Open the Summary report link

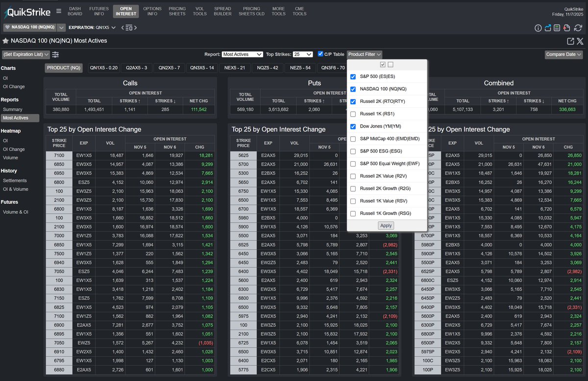12,109
